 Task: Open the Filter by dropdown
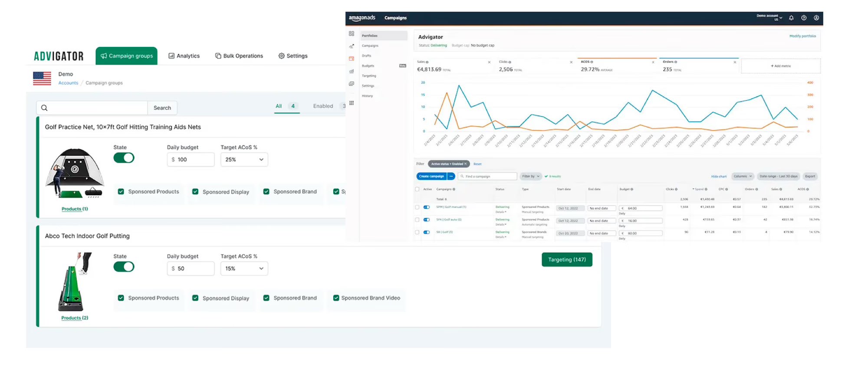(531, 176)
